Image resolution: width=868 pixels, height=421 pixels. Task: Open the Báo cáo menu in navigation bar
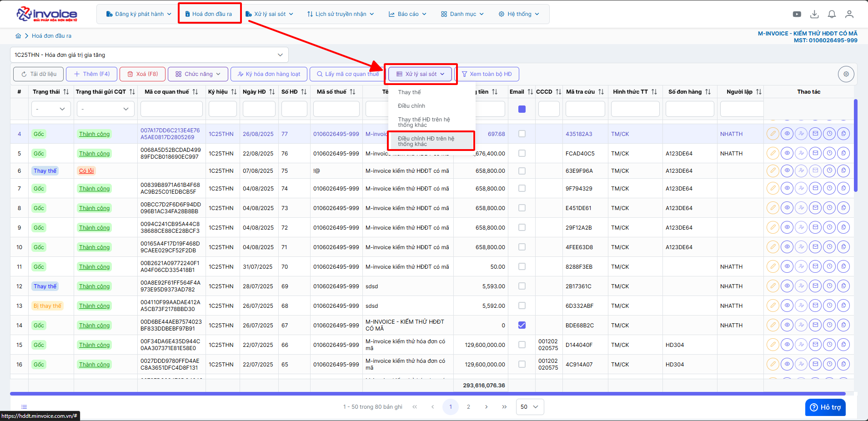pos(407,14)
